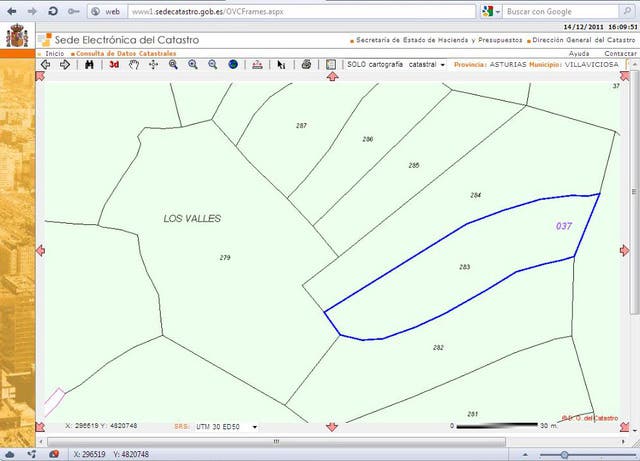Click the Contactar link
This screenshot has width=640, height=461.
click(620, 52)
